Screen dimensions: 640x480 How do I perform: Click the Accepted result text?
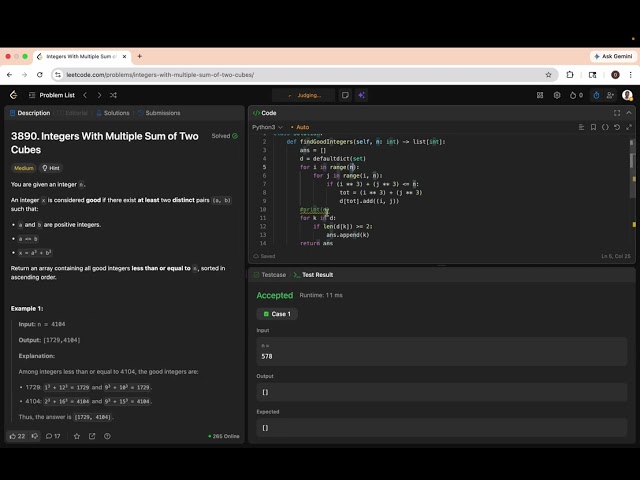(x=275, y=295)
